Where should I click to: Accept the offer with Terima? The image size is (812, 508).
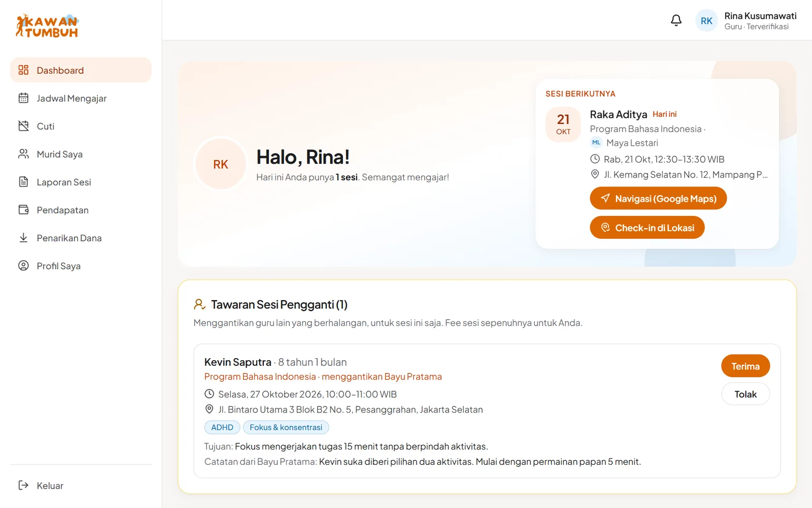tap(746, 366)
